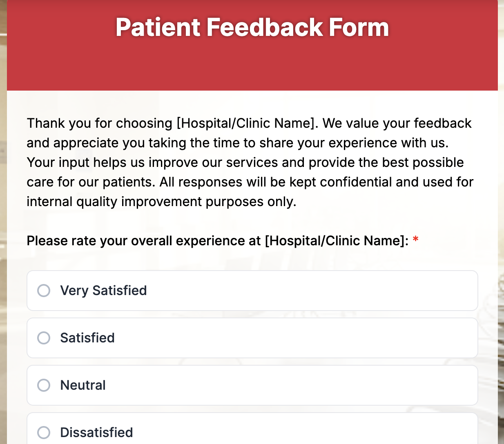Click the circle icon beside Neutral
This screenshot has width=504, height=444.
(44, 385)
